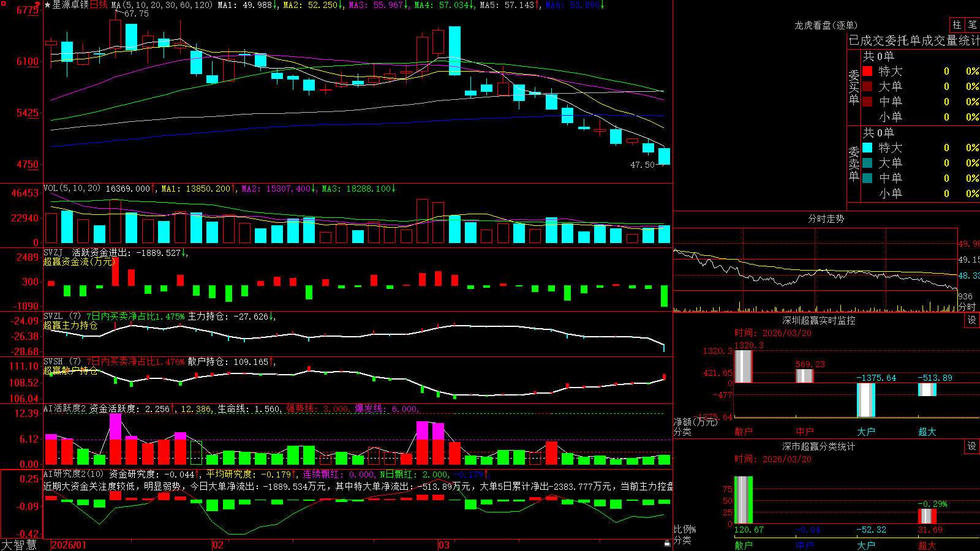
Task: Click the 超赢主力持仓 label
Action: point(70,326)
